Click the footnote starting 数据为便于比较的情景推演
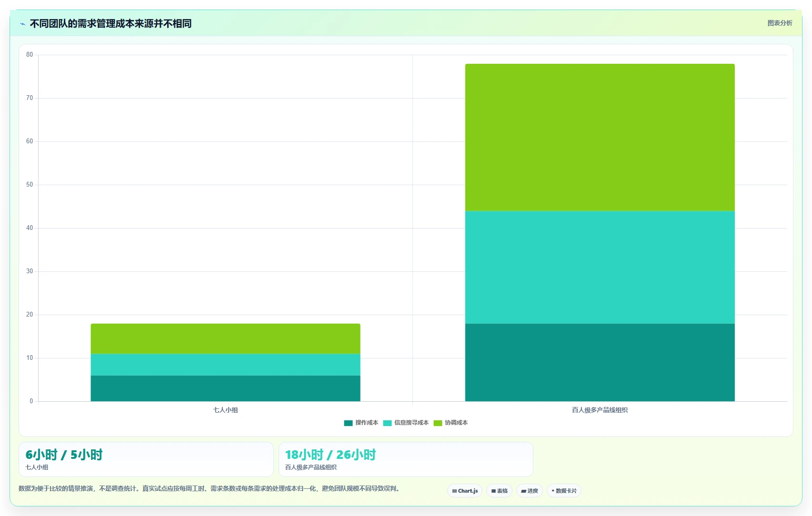The image size is (812, 516). [210, 488]
